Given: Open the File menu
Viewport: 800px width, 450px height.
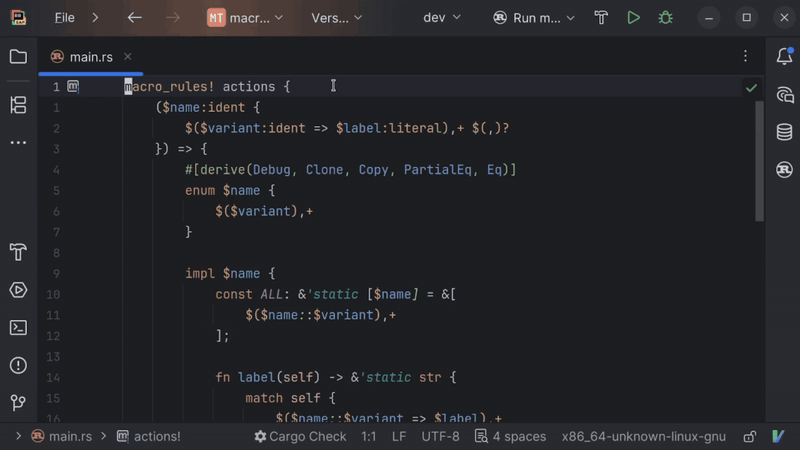Looking at the screenshot, I should [64, 18].
